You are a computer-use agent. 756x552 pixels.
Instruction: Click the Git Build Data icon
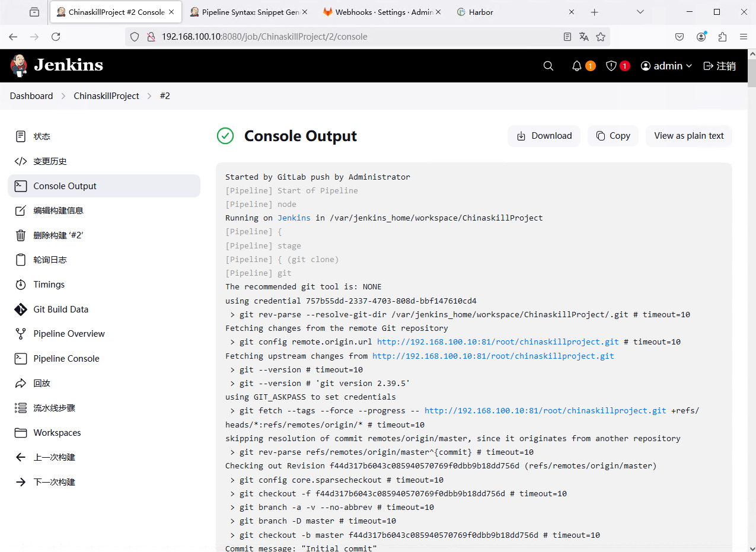click(21, 309)
